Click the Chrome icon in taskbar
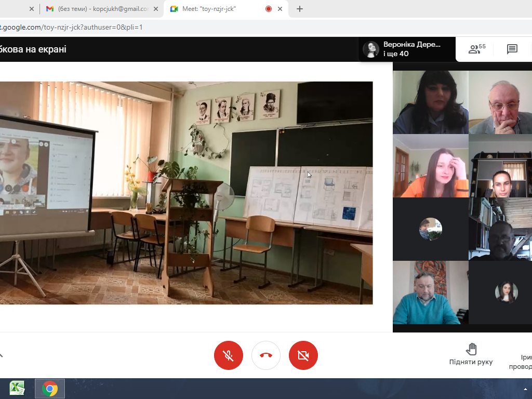 point(50,388)
